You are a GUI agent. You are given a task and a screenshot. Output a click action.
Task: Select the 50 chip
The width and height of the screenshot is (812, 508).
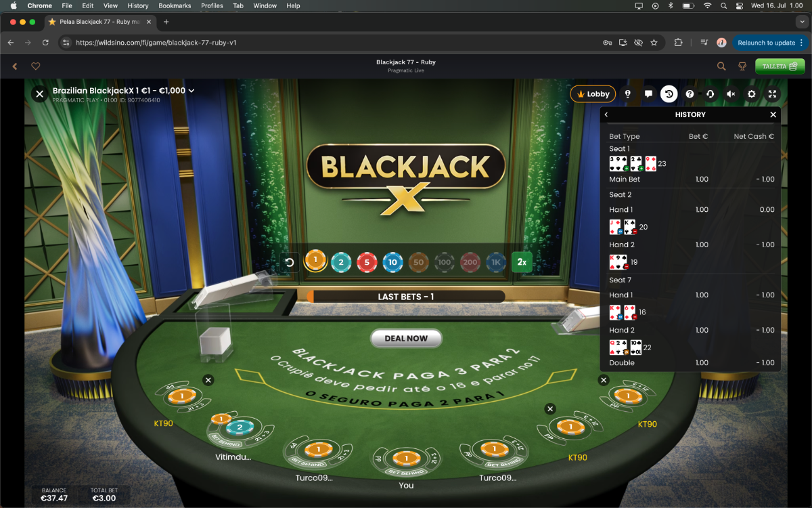pos(418,262)
